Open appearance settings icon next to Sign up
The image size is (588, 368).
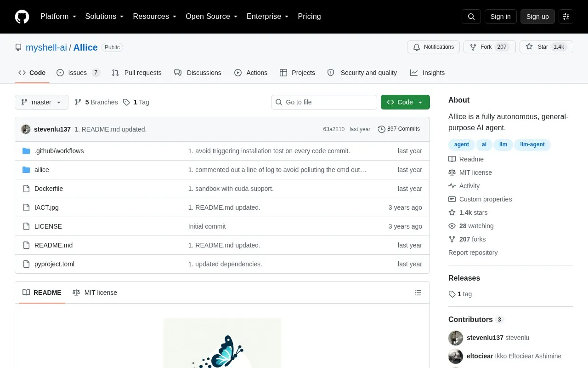point(566,17)
